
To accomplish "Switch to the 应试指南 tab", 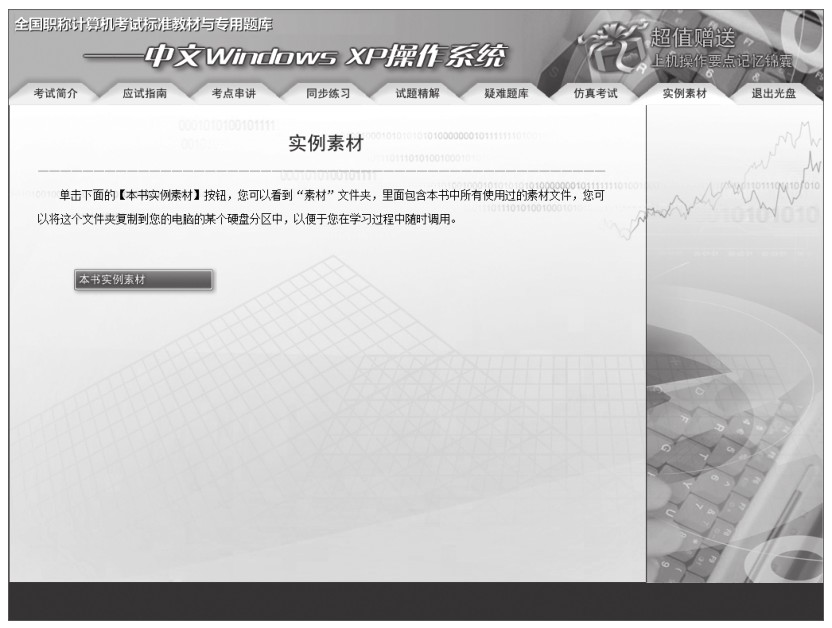I will point(144,93).
